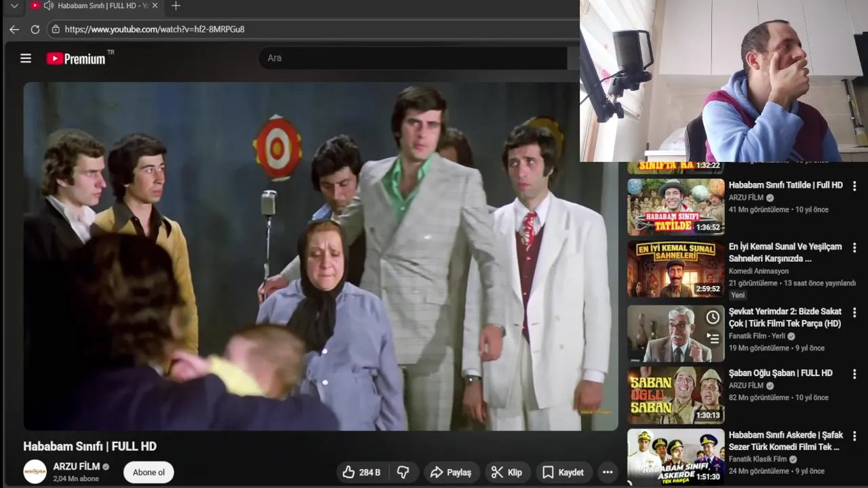868x488 pixels.
Task: Click Fanatik Film - Yerli channel name
Action: click(757, 336)
